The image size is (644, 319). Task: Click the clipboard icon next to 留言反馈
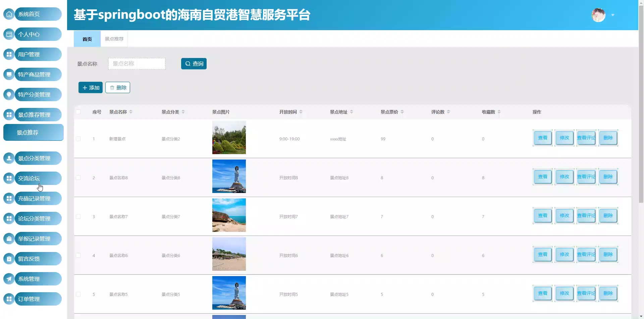tap(9, 259)
